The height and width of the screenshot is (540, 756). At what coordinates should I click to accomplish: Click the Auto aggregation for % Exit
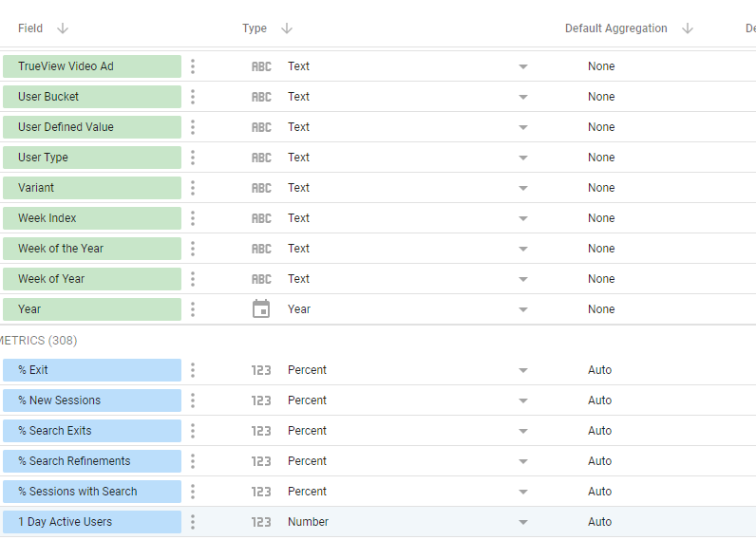tap(600, 370)
